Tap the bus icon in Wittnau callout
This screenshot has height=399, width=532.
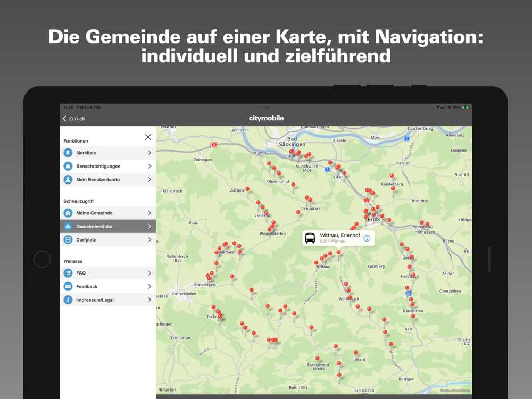click(x=310, y=238)
